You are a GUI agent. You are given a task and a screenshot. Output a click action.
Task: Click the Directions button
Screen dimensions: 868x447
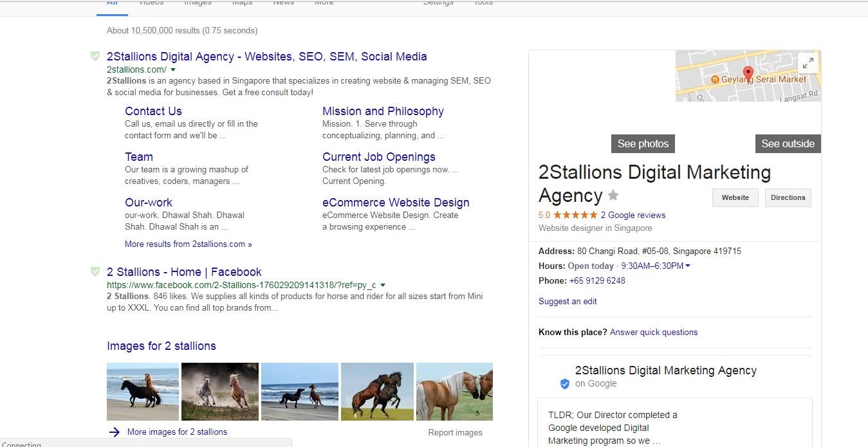click(x=788, y=197)
